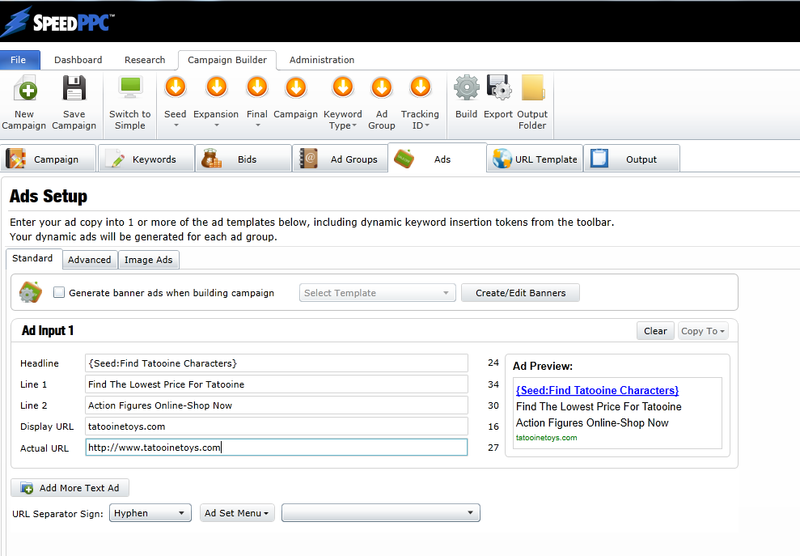Click the New Campaign icon
800x556 pixels.
[x=24, y=90]
